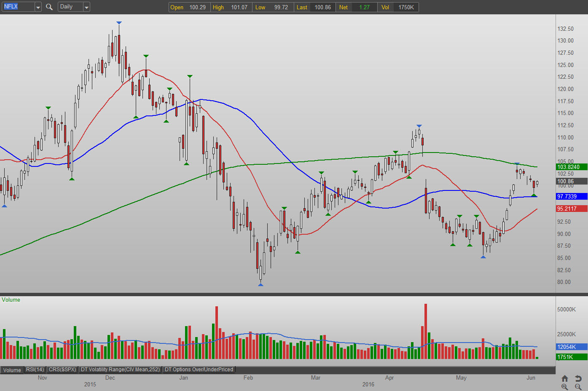Screen dimensions: 588x391
Task: Select the red 95.2117 price label
Action: click(572, 209)
